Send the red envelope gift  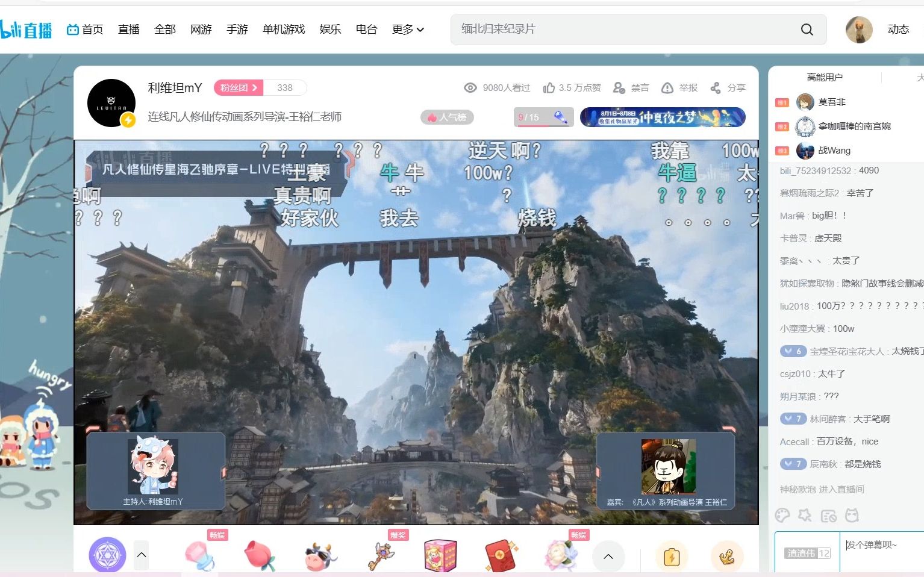[501, 555]
